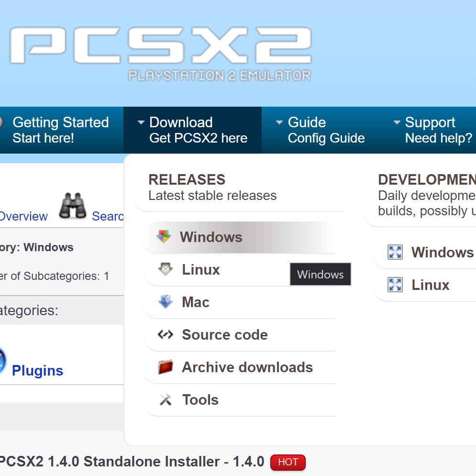Image resolution: width=476 pixels, height=476 pixels.
Task: Click the Getting Started circular bullet icon
Action: point(1,122)
